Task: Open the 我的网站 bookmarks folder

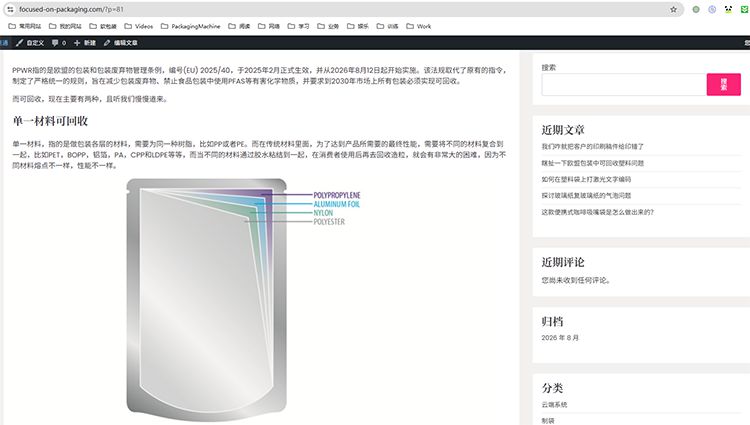Action: click(x=65, y=26)
